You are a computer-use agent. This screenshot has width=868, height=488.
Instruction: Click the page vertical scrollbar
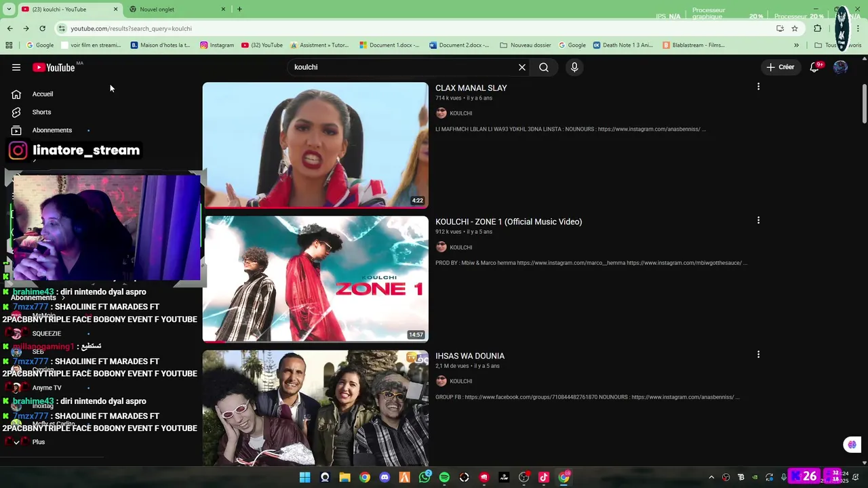click(x=864, y=103)
